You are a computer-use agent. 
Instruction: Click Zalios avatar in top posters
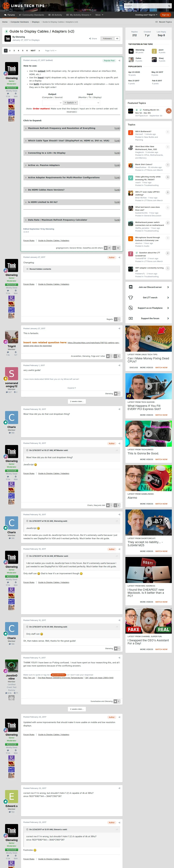click(131, 60)
